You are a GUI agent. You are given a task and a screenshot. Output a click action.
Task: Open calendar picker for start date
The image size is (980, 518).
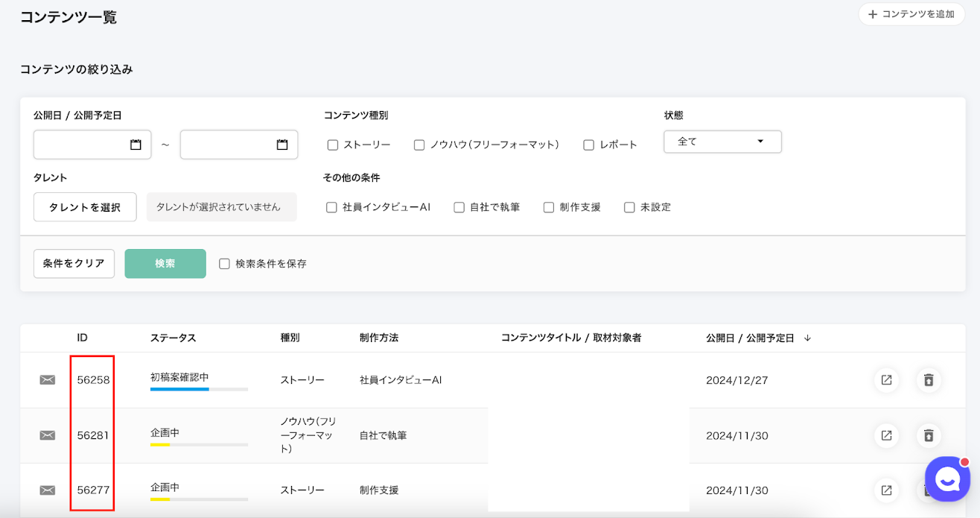pos(136,145)
